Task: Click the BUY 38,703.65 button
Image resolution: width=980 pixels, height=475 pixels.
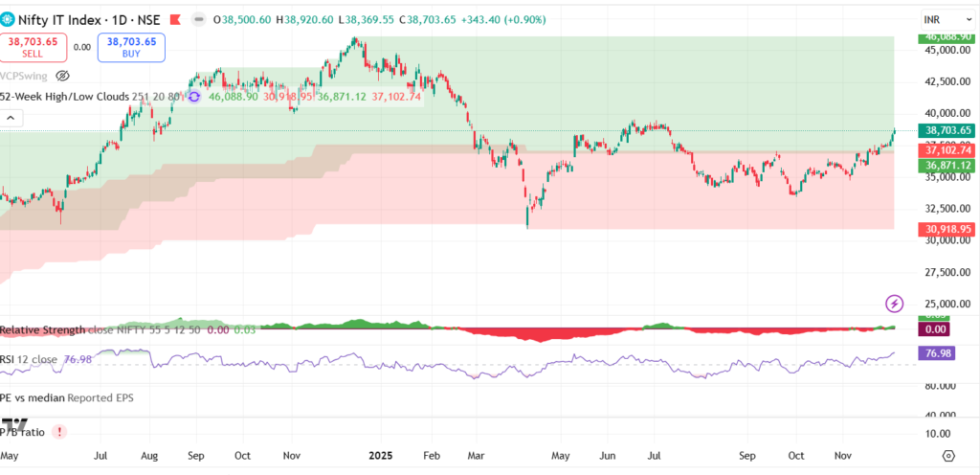Action: pyautogui.click(x=131, y=48)
